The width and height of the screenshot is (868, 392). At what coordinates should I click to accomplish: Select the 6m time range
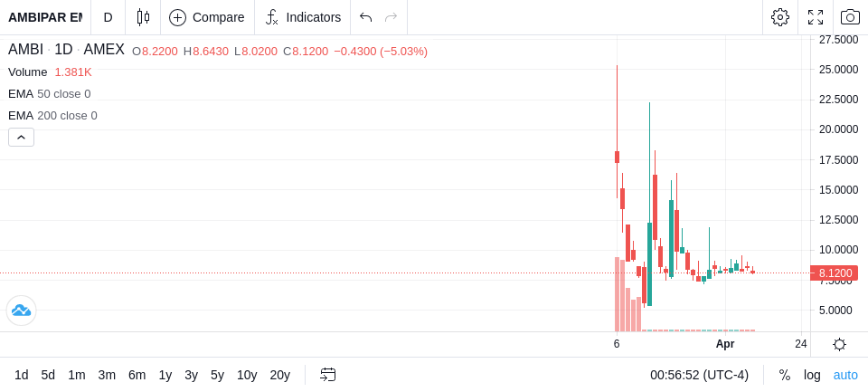(137, 375)
